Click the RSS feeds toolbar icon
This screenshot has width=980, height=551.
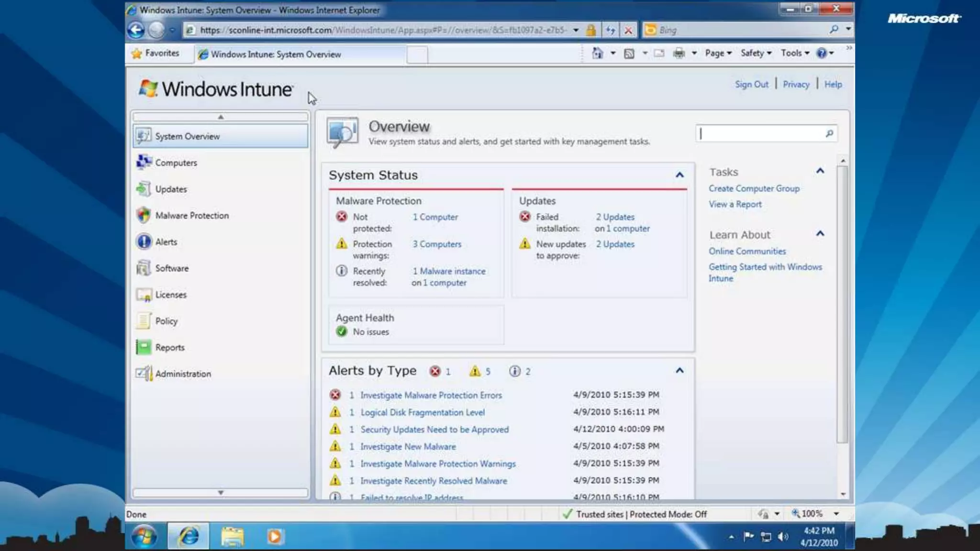pyautogui.click(x=629, y=54)
